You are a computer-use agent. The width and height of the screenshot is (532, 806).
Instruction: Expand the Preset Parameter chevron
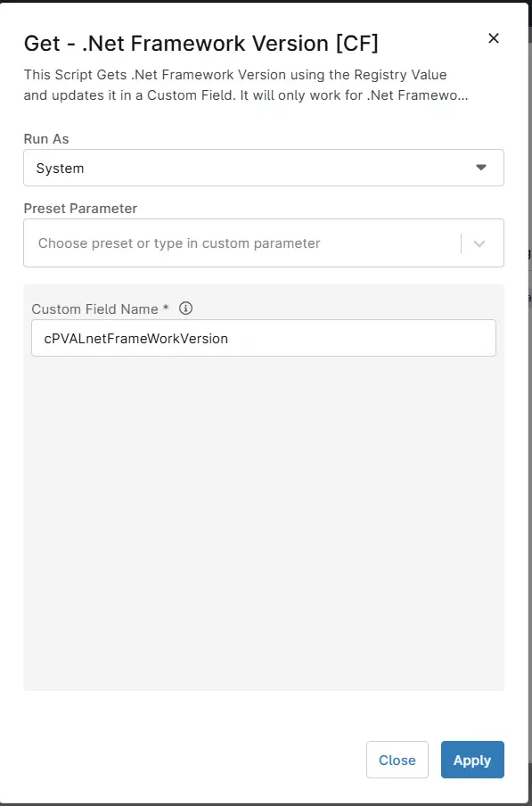pos(479,243)
